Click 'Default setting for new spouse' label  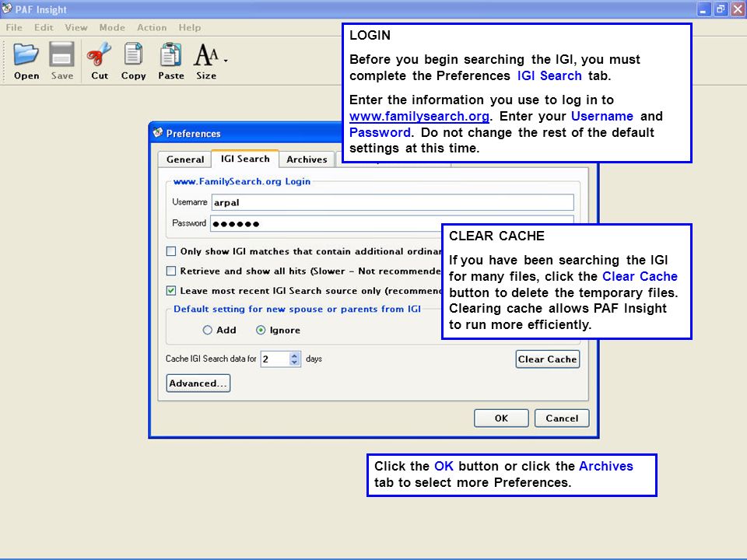tap(296, 309)
